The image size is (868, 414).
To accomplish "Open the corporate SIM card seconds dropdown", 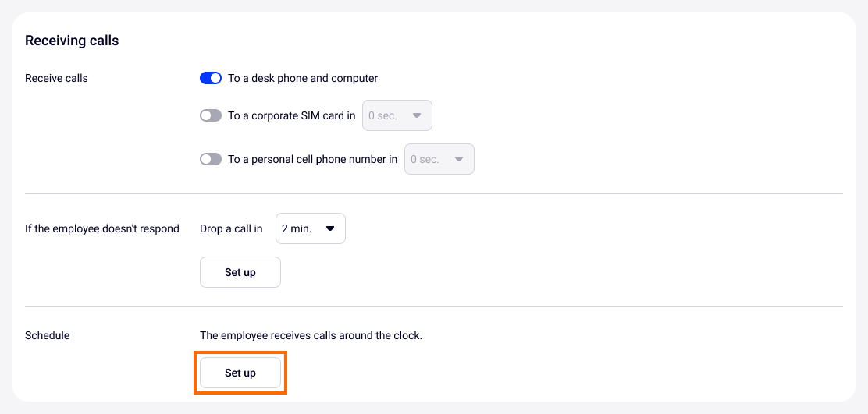I will 397,115.
